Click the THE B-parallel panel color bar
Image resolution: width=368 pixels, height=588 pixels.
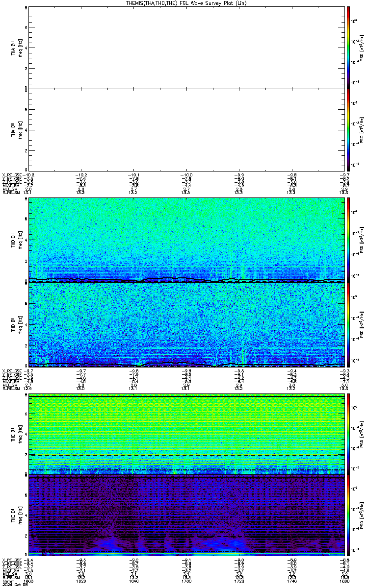[348, 515]
